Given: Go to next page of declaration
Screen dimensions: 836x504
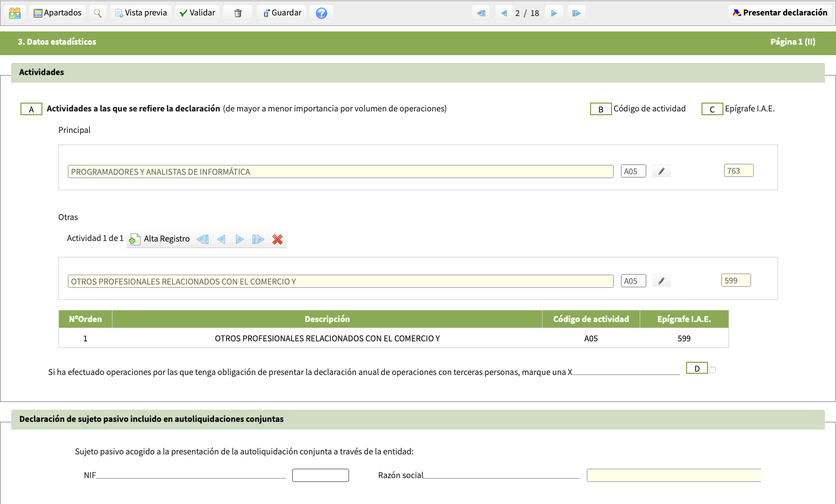Looking at the screenshot, I should (554, 13).
